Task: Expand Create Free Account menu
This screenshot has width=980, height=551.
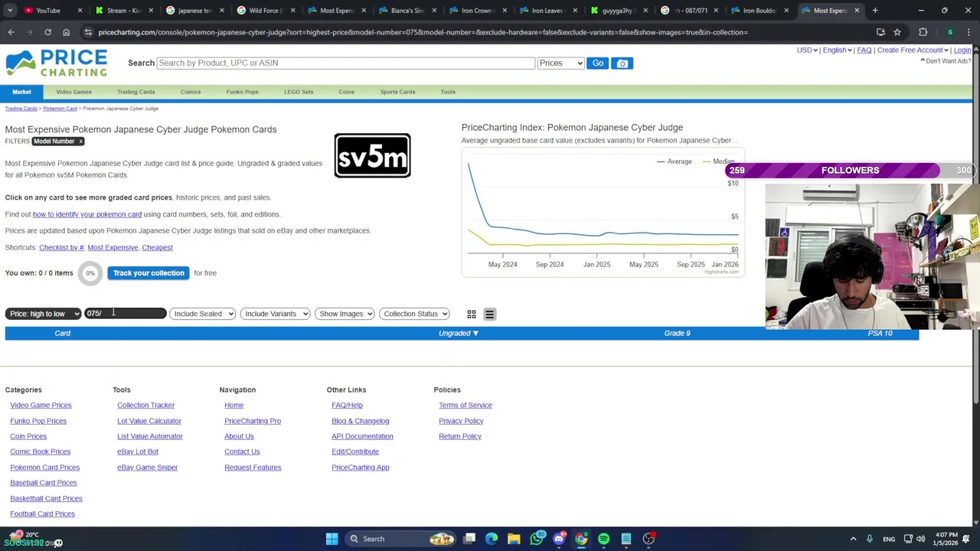Action: [913, 51]
